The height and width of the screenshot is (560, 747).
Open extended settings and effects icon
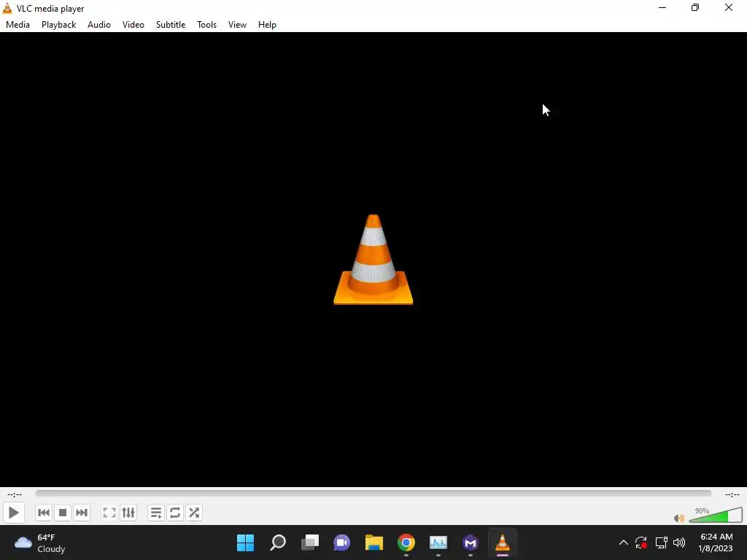(x=128, y=513)
